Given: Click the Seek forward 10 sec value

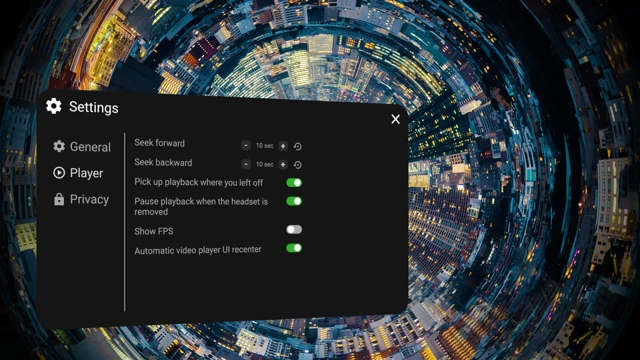Looking at the screenshot, I should point(264,146).
